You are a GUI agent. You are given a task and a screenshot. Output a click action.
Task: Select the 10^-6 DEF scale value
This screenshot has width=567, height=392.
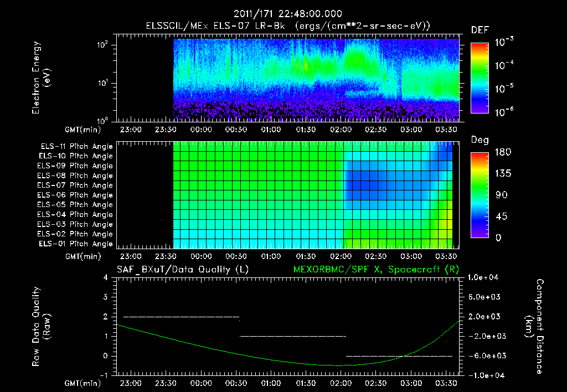click(504, 112)
